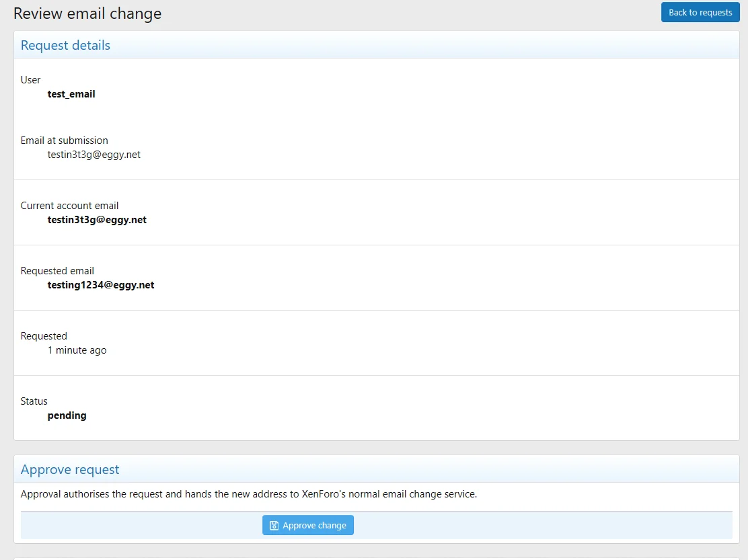Image resolution: width=748 pixels, height=560 pixels.
Task: Click the Email at submission label
Action: pyautogui.click(x=65, y=141)
